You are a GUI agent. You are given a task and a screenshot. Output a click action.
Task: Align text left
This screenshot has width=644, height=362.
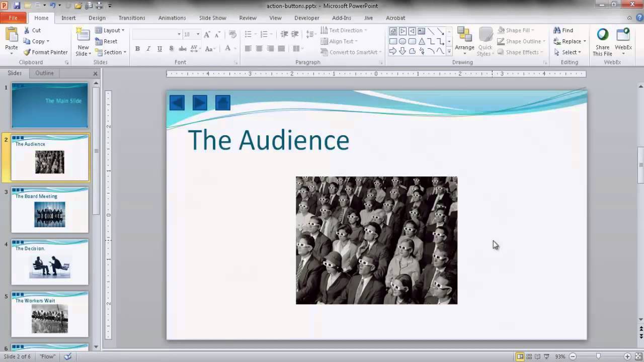pyautogui.click(x=248, y=49)
